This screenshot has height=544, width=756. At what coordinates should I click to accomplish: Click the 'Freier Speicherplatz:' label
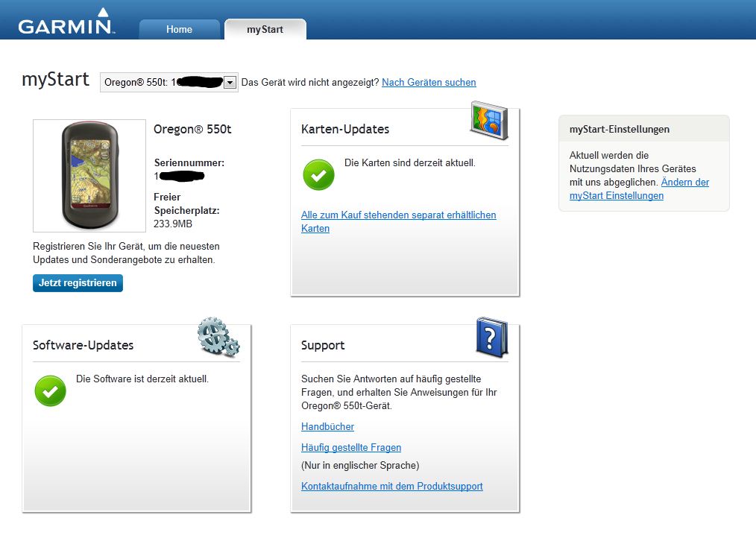tap(186, 204)
